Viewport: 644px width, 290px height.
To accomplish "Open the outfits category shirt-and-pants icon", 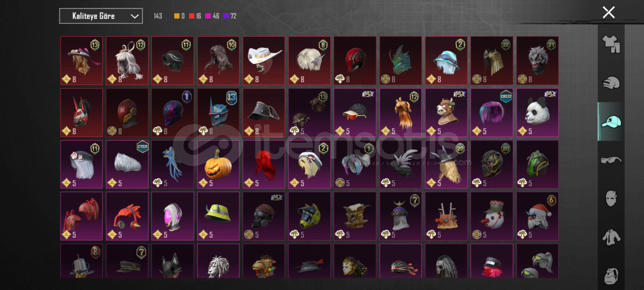I will [611, 44].
